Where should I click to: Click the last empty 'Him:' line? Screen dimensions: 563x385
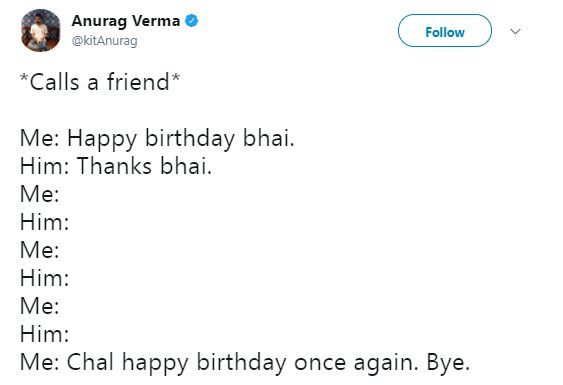45,334
